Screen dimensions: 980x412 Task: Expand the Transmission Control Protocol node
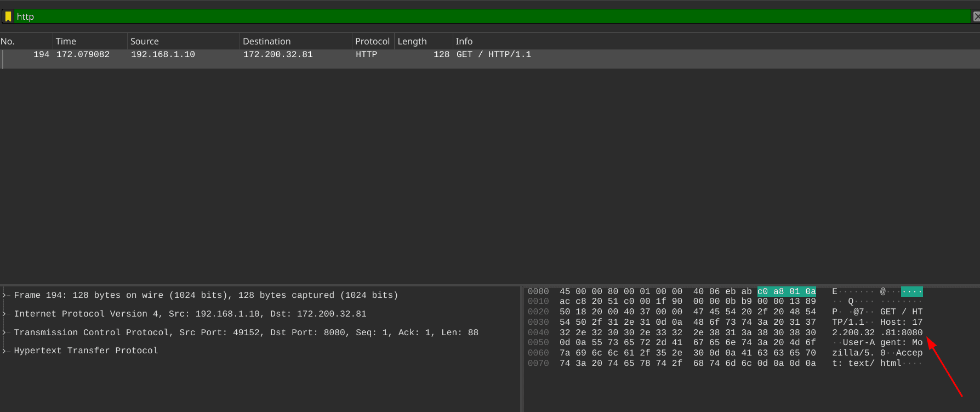(4, 332)
